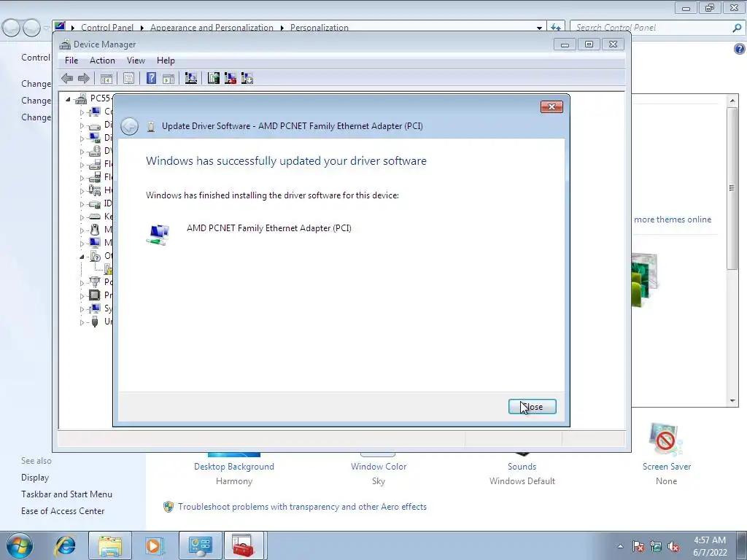Collapse the PC55 root node arrow
Image resolution: width=747 pixels, height=560 pixels.
(68, 99)
